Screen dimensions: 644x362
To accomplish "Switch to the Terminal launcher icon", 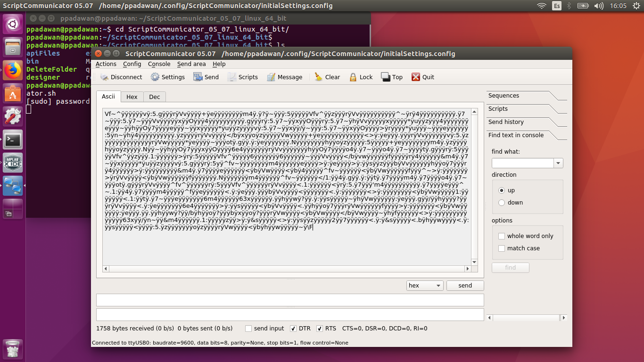I will (13, 140).
